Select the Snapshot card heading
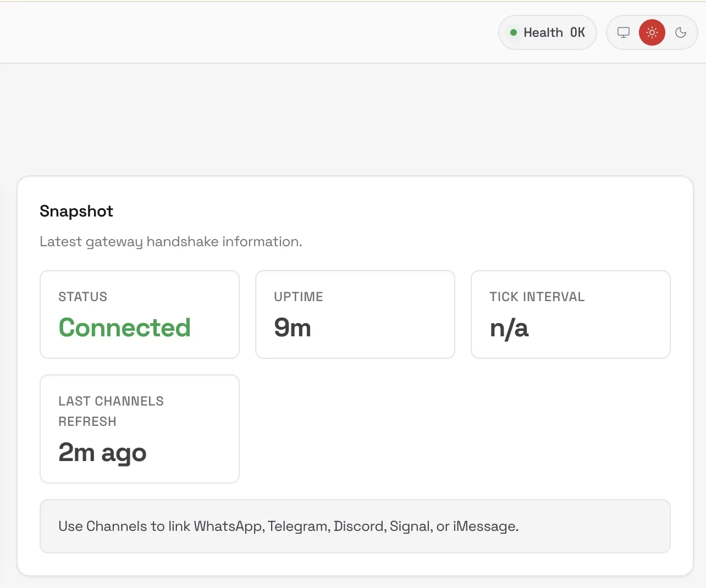706x588 pixels. pyautogui.click(x=76, y=211)
